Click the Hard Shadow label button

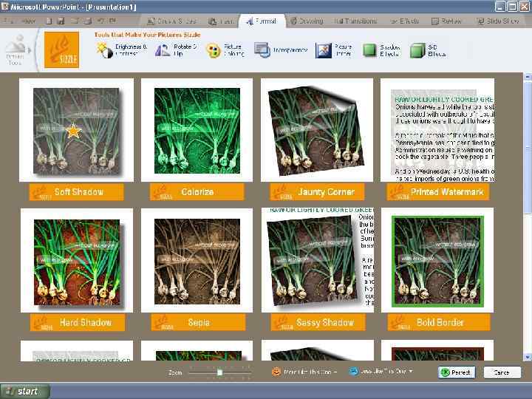78,322
